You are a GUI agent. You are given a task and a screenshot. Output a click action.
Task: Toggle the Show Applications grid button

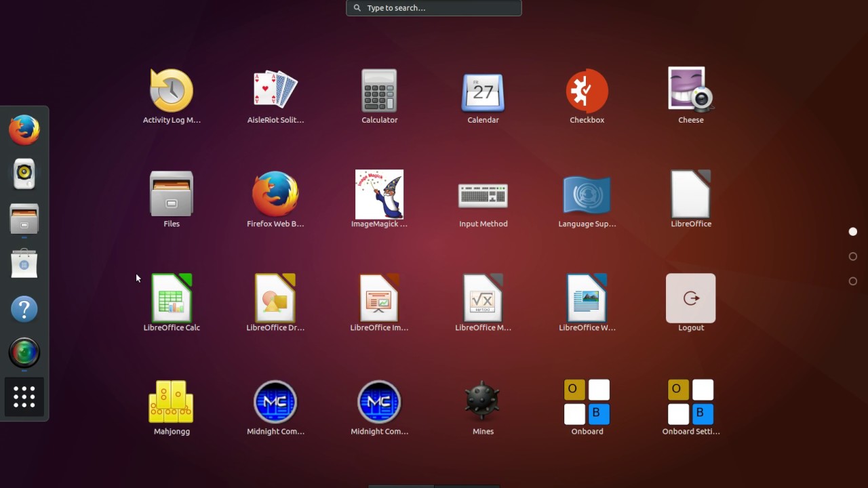tap(24, 397)
